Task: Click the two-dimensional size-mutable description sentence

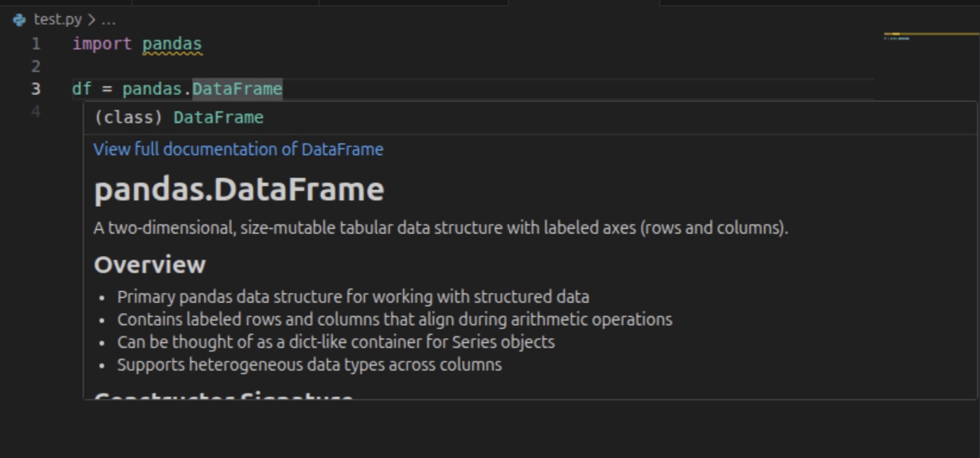Action: 441,228
